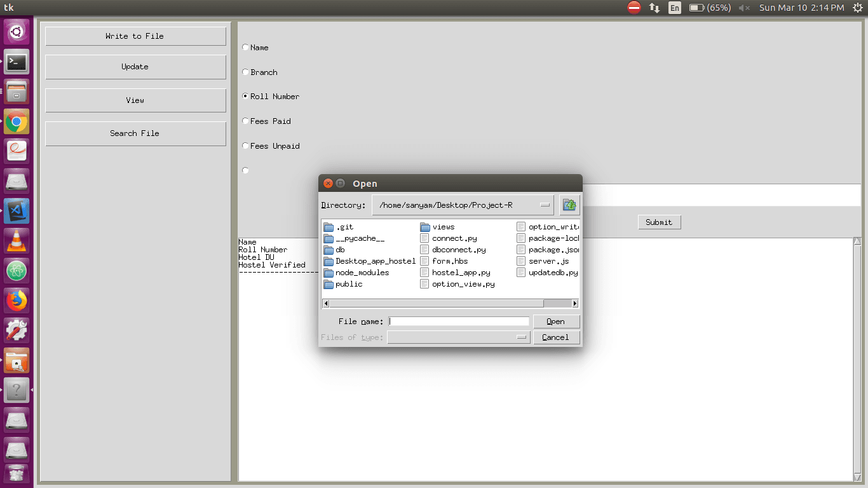Screen dimensions: 868x488
Task: Click the Update button
Action: (135, 67)
